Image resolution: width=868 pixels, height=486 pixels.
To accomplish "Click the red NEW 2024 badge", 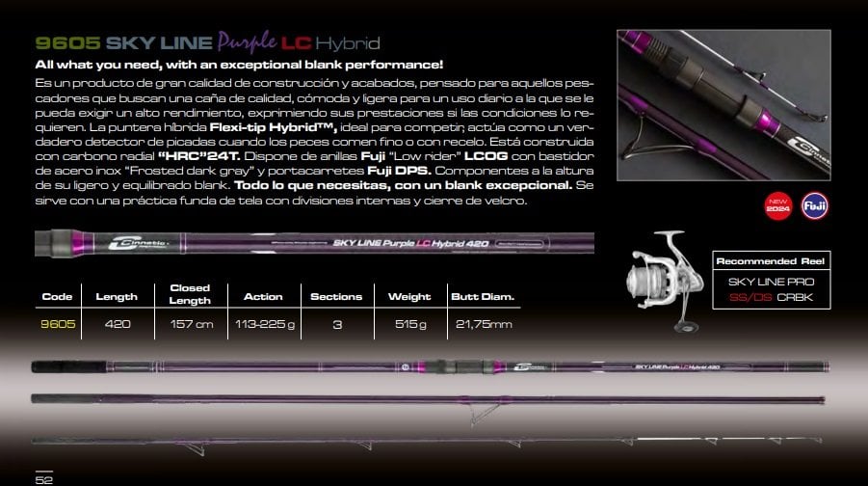I will [777, 206].
